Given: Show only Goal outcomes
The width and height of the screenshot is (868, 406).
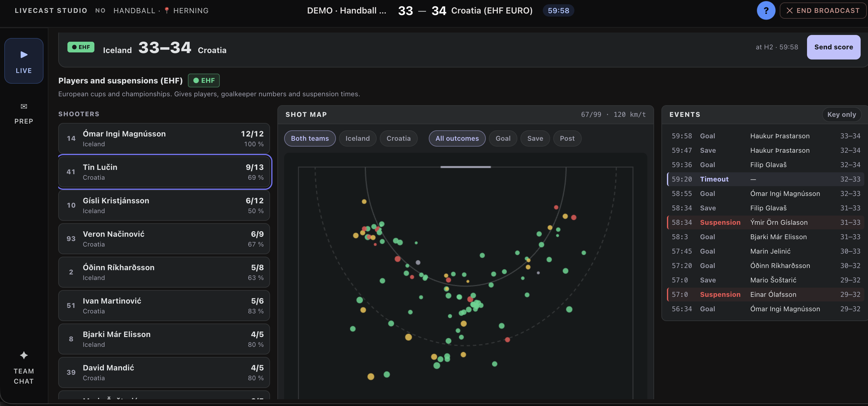Looking at the screenshot, I should click(503, 138).
